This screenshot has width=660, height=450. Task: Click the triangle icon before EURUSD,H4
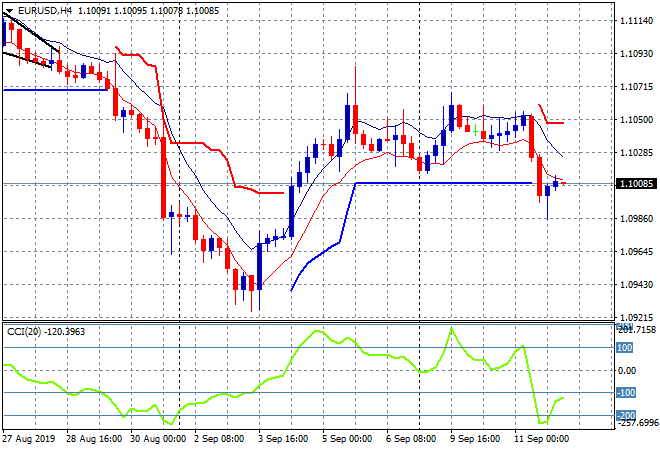pyautogui.click(x=9, y=11)
